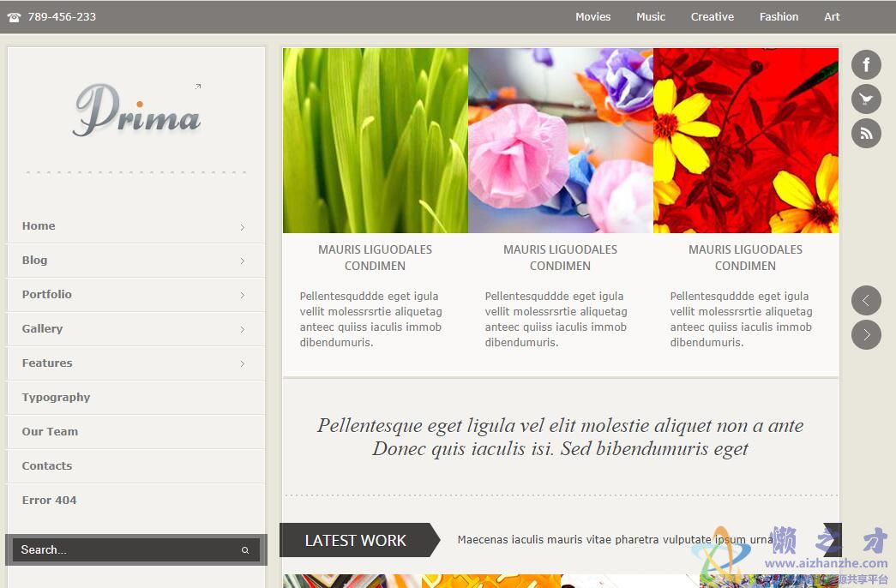Image resolution: width=896 pixels, height=588 pixels.
Task: Open the red and yellow flowers thumbnail
Action: point(746,141)
